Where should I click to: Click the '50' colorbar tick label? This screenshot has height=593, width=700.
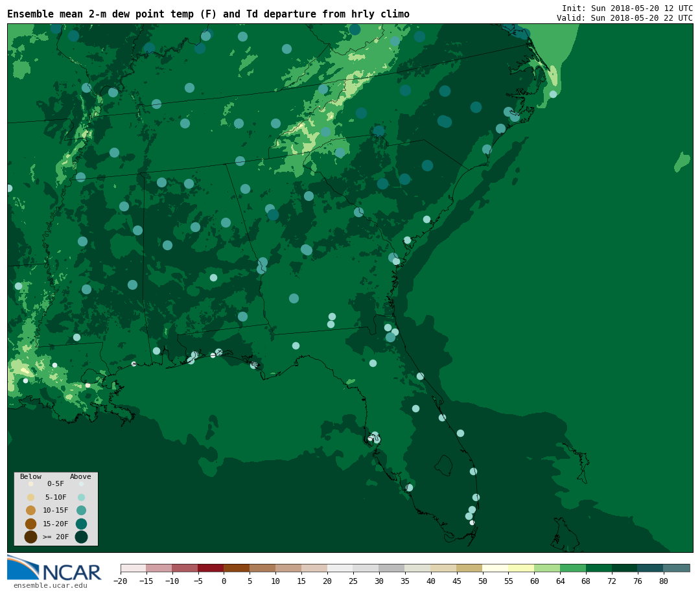tap(483, 581)
